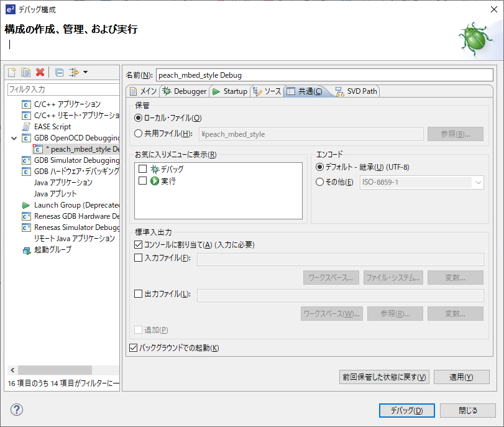
Task: Click left scroll arrow in tree panel
Action: click(x=12, y=370)
